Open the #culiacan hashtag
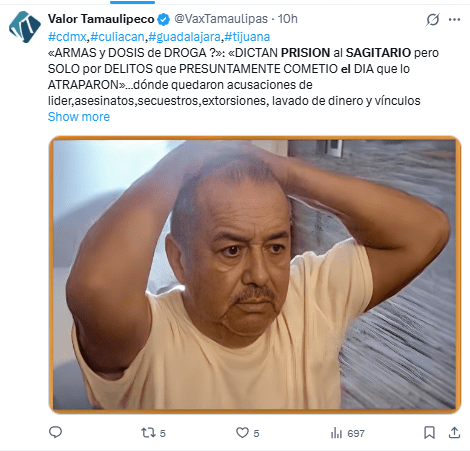The image size is (470, 451). click(117, 37)
